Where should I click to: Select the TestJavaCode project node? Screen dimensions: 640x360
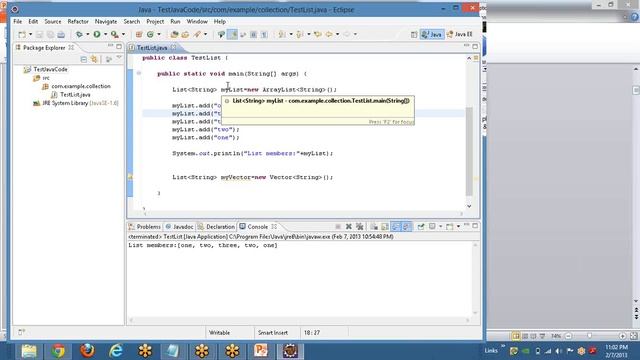click(x=46, y=69)
